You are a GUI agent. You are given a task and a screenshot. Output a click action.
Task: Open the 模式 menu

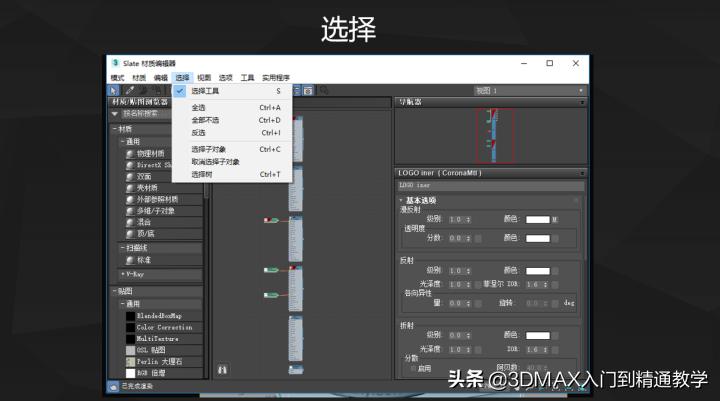118,78
